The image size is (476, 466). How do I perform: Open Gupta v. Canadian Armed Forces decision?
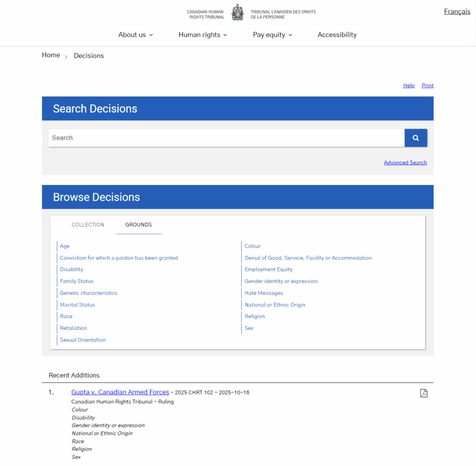(120, 392)
